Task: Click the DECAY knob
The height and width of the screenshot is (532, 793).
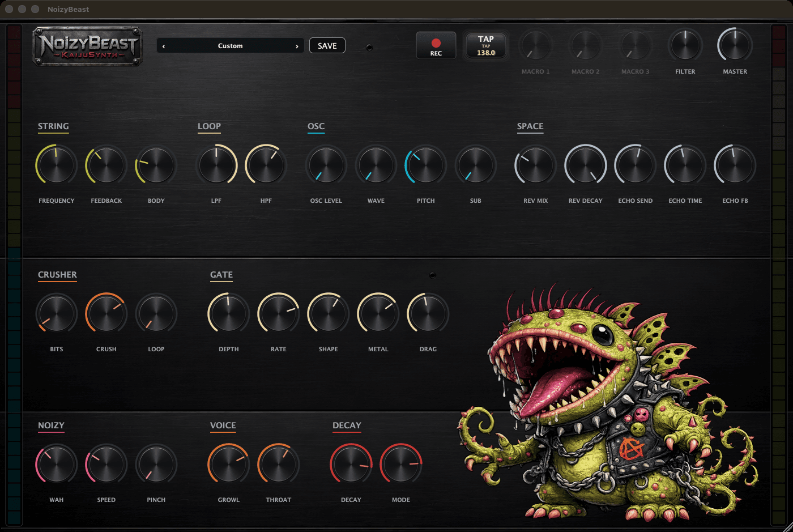Action: pos(351,465)
